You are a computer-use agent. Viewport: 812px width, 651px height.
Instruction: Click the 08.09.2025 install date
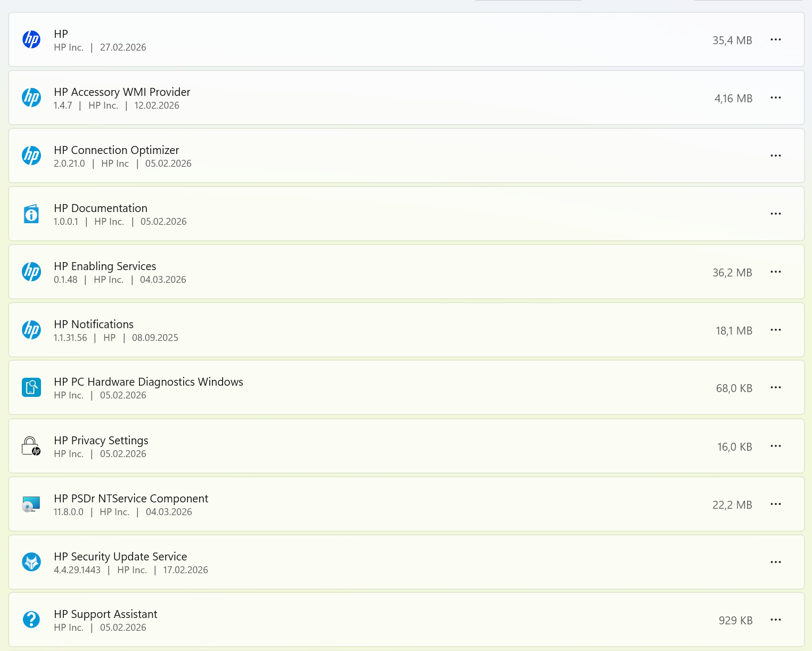(x=155, y=338)
